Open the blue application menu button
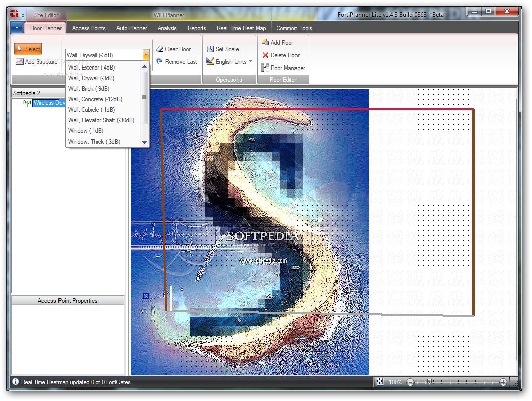This screenshot has width=532, height=401. point(17,28)
